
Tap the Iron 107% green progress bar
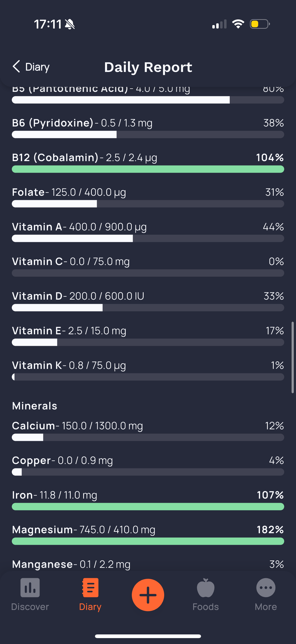point(148,506)
